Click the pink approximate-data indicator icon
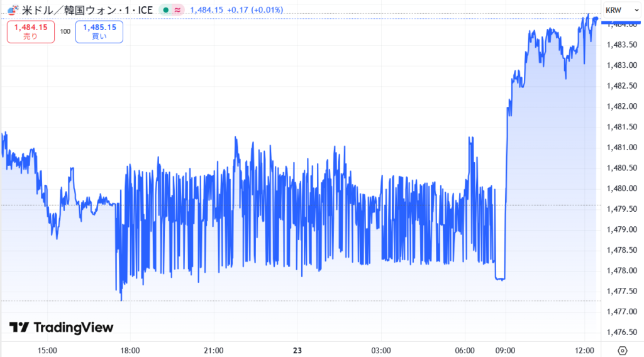 tap(177, 10)
